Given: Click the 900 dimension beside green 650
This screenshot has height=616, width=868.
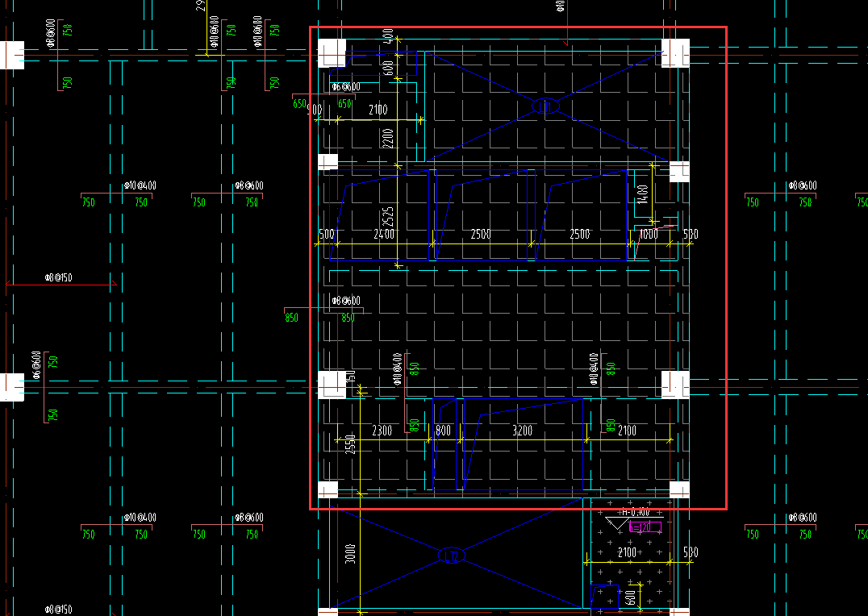Looking at the screenshot, I should (x=315, y=110).
